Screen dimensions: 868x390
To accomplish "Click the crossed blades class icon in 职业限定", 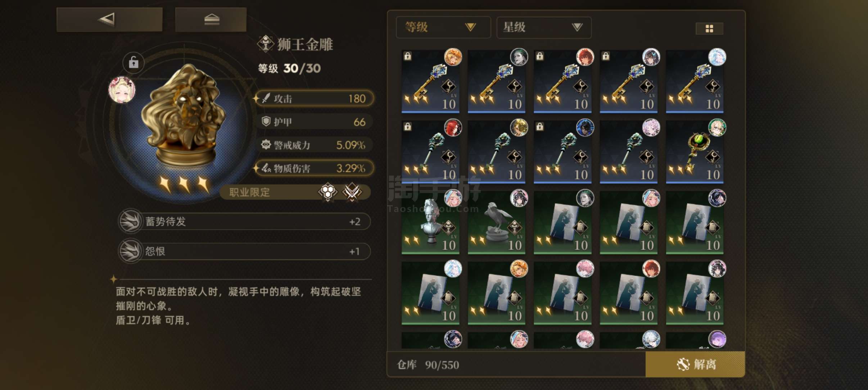I will click(x=352, y=192).
